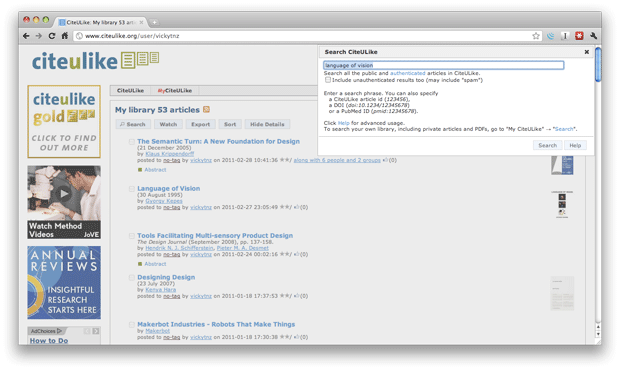Click the search phrase input field

(444, 65)
